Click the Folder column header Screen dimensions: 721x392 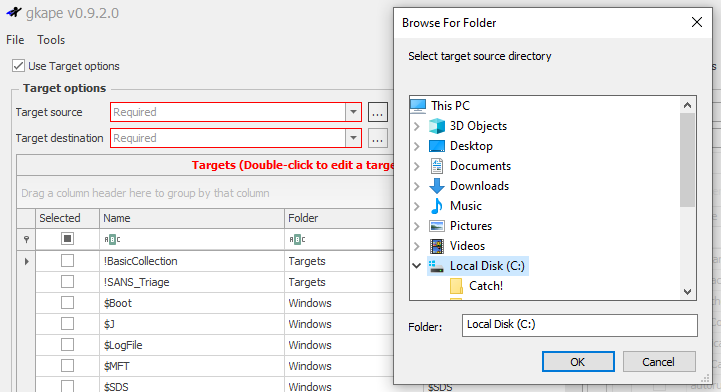coord(339,218)
